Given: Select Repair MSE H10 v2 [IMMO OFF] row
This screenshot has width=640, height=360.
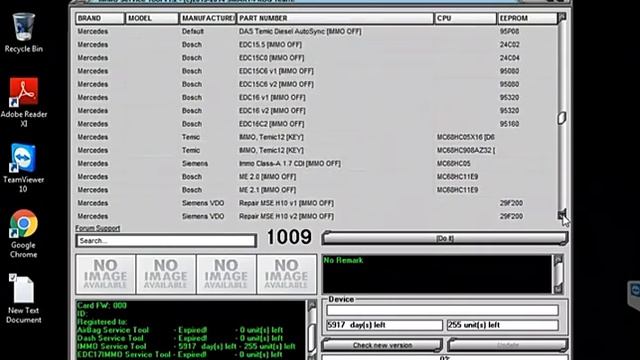Looking at the screenshot, I should click(316, 216).
